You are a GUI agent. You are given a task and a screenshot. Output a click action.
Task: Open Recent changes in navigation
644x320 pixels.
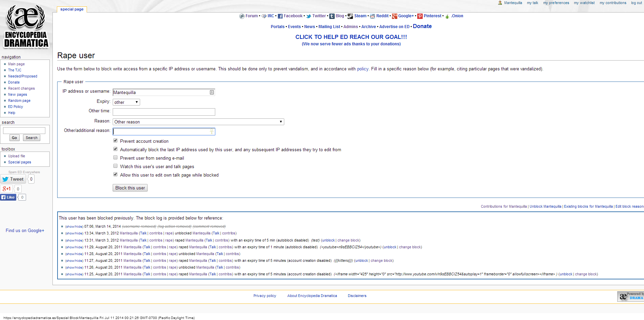(21, 89)
